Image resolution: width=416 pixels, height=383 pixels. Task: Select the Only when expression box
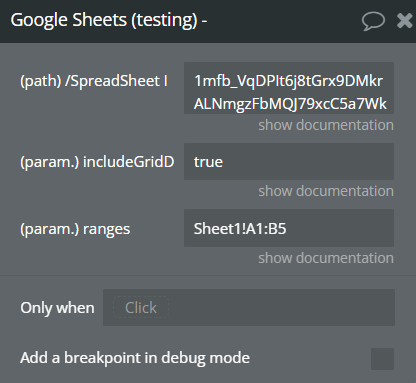coord(249,307)
